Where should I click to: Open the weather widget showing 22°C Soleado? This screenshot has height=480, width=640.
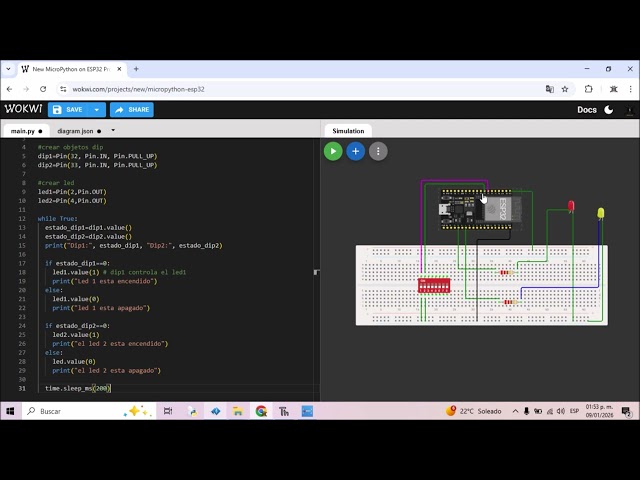tap(473, 411)
